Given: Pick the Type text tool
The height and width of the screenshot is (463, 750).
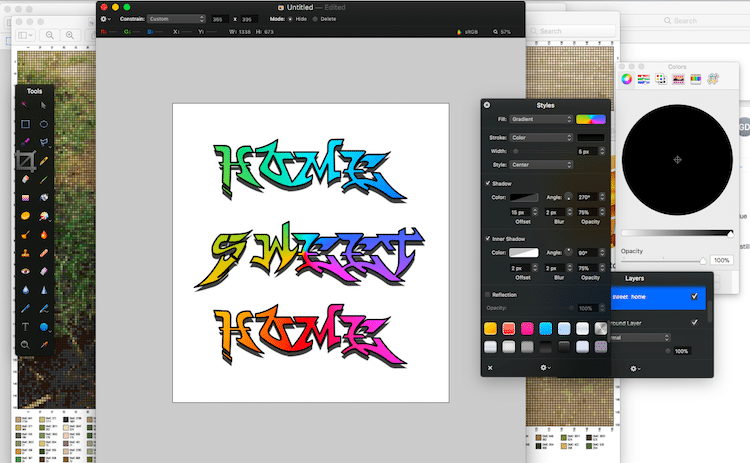Looking at the screenshot, I should point(26,327).
